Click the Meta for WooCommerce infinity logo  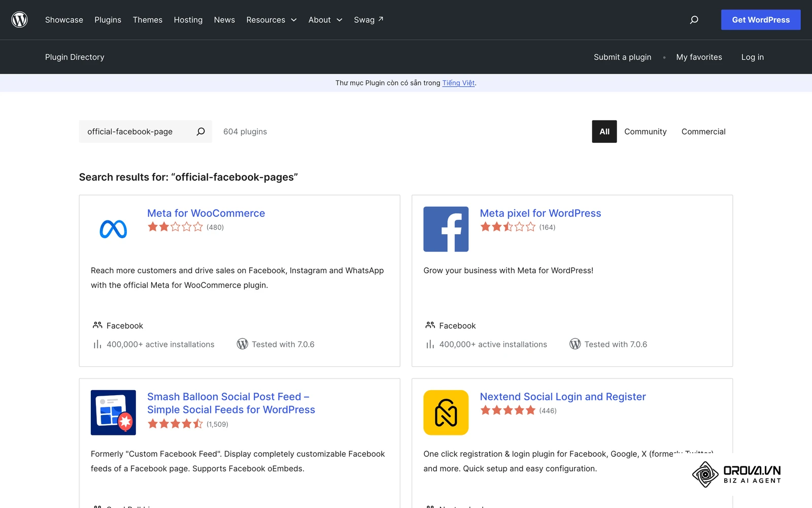[x=113, y=229]
